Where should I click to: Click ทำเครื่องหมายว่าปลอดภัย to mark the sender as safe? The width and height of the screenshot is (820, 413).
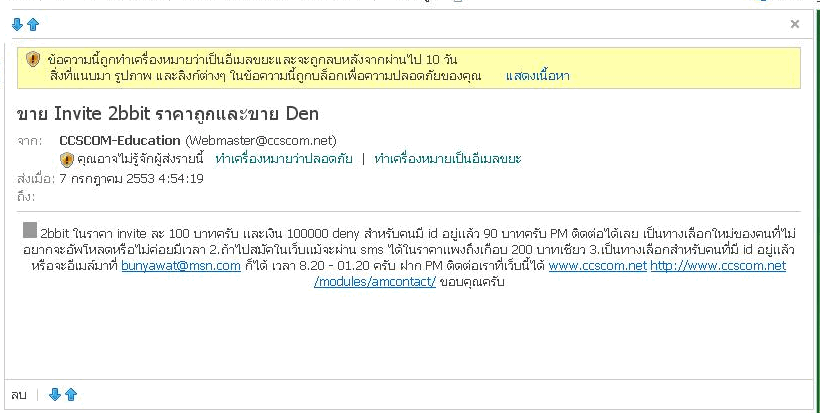pos(284,159)
